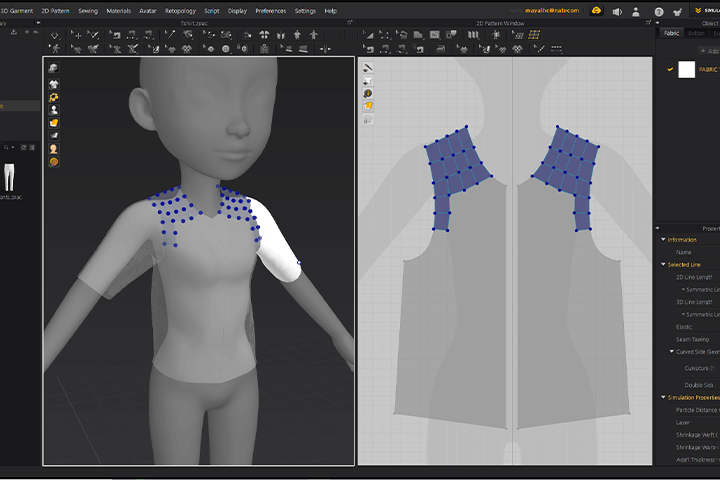
Task: Click the speaker announcement icon
Action: click(617, 12)
